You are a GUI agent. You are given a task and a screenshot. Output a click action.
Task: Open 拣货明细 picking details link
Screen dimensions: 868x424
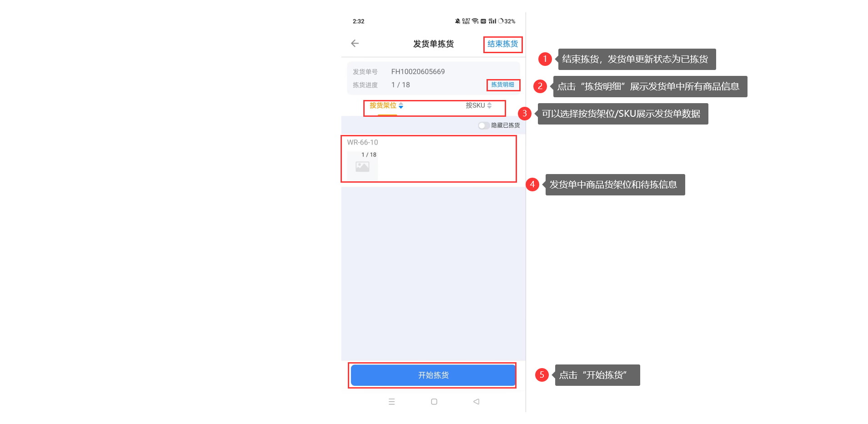tap(502, 85)
